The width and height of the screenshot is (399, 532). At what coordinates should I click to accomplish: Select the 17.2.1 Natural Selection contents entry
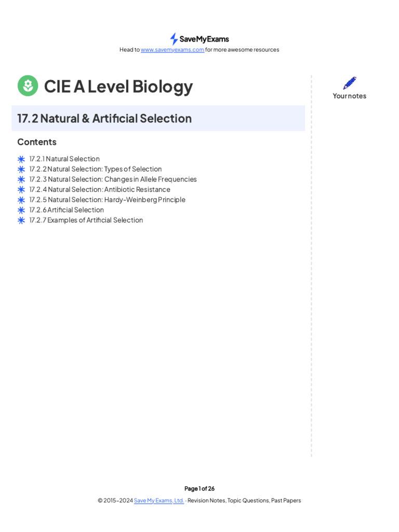click(64, 159)
